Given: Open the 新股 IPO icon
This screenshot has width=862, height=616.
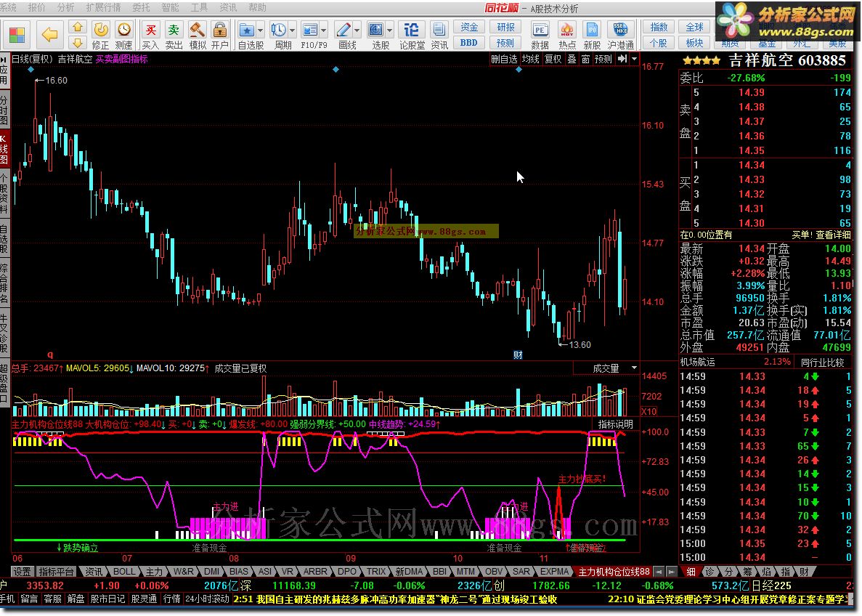Looking at the screenshot, I should click(592, 35).
